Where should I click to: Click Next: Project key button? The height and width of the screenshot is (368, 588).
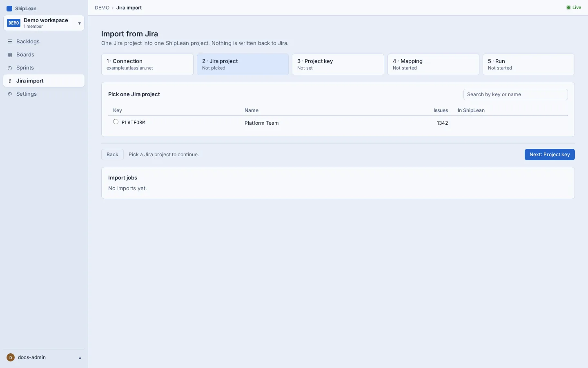550,155
